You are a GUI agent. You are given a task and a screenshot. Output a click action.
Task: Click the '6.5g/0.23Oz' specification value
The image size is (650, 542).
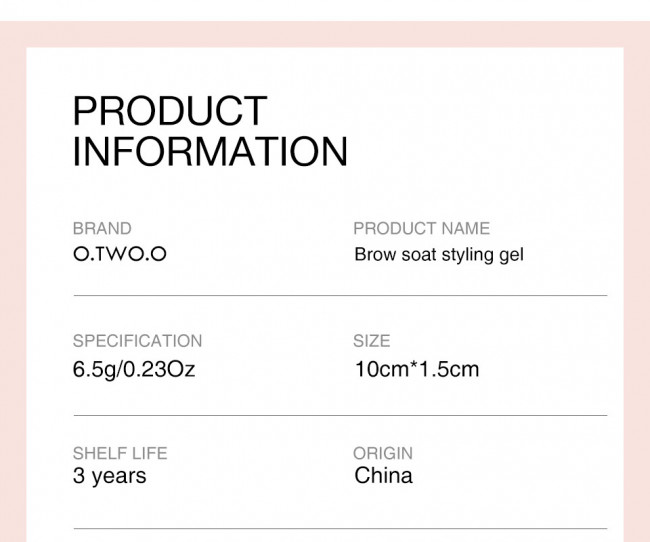click(x=134, y=369)
